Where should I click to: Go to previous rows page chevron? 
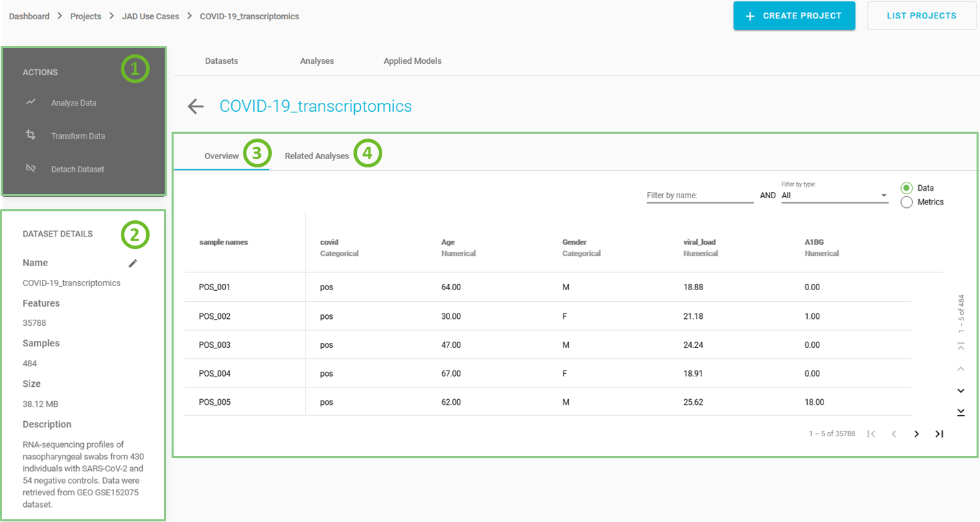(x=961, y=368)
